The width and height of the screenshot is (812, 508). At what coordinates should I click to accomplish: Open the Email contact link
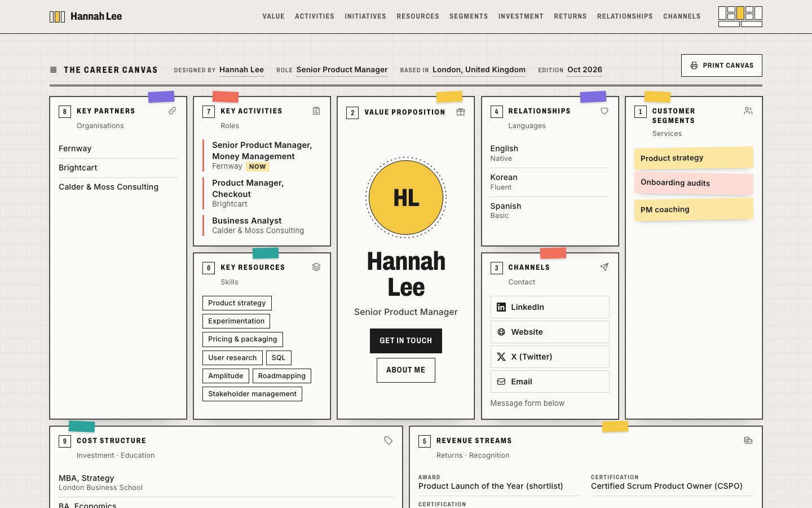pos(550,382)
